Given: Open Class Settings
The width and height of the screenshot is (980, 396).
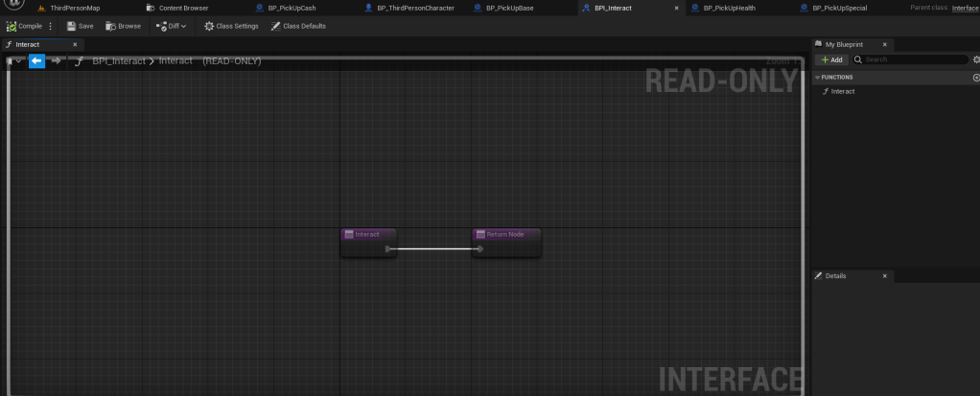Looking at the screenshot, I should coord(231,26).
